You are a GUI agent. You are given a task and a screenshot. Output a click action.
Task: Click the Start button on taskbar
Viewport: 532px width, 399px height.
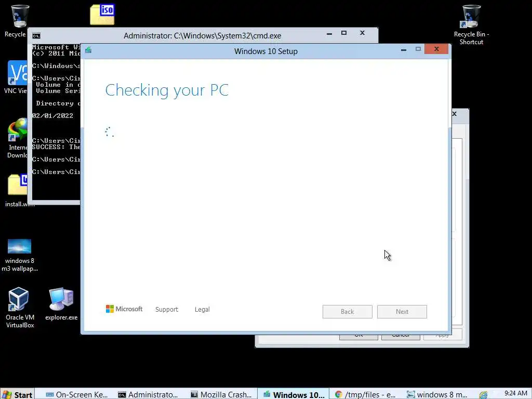tap(17, 394)
